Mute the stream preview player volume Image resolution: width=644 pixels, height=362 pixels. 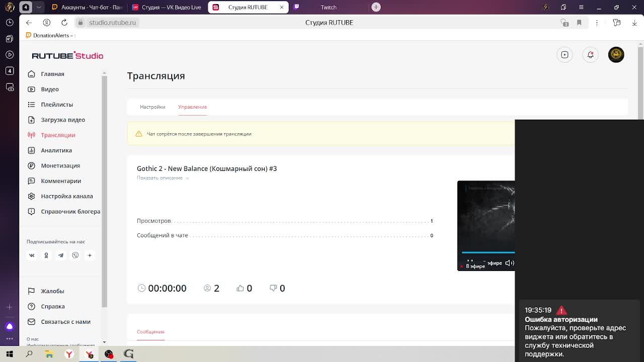coord(509,263)
